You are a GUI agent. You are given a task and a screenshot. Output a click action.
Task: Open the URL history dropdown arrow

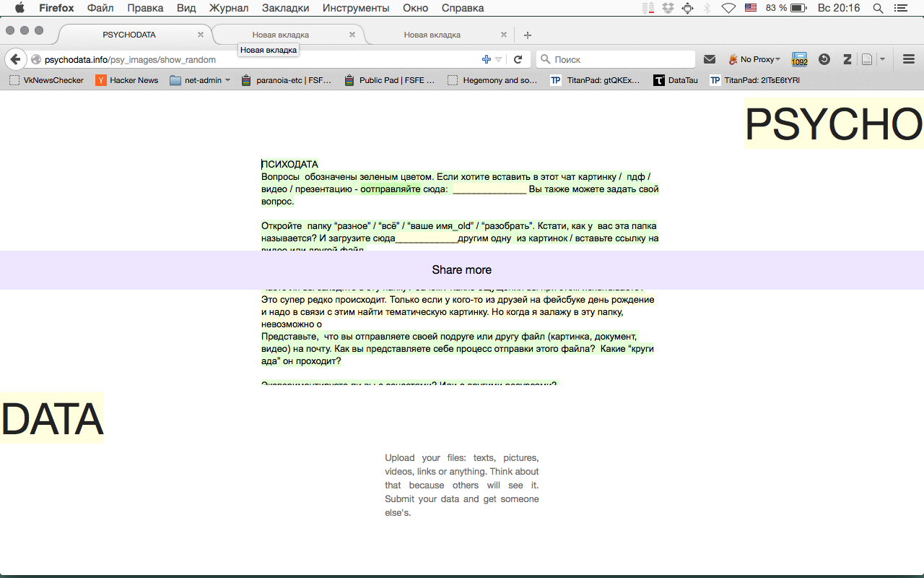[x=498, y=59]
